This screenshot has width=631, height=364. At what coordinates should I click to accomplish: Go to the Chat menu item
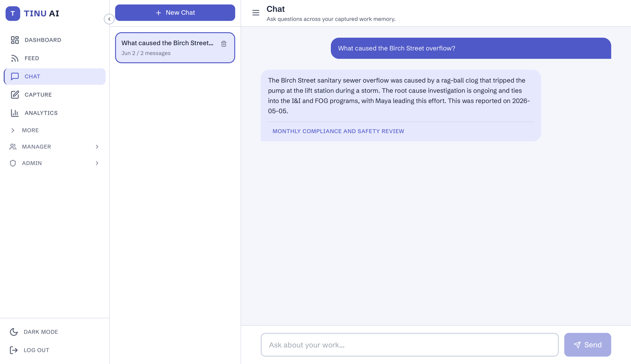[55, 76]
